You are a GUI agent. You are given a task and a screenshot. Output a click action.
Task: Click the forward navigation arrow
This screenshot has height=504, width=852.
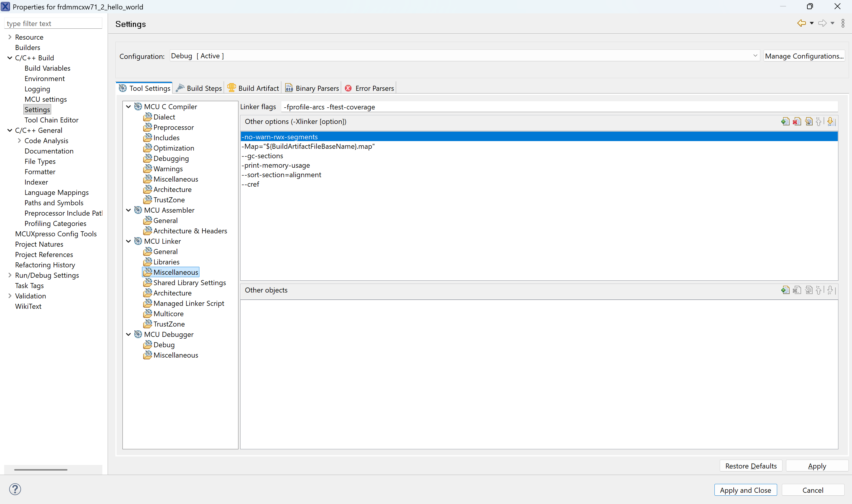[x=822, y=23]
